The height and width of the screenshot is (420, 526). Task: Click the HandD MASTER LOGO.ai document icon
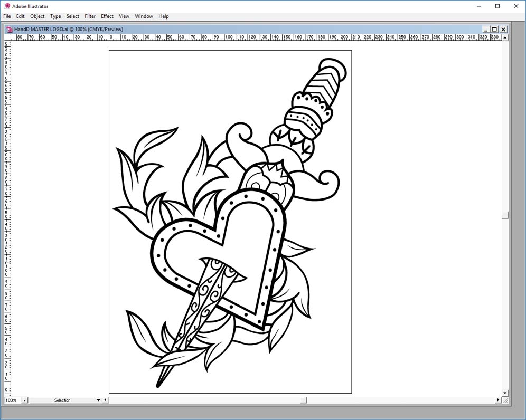[x=9, y=30]
